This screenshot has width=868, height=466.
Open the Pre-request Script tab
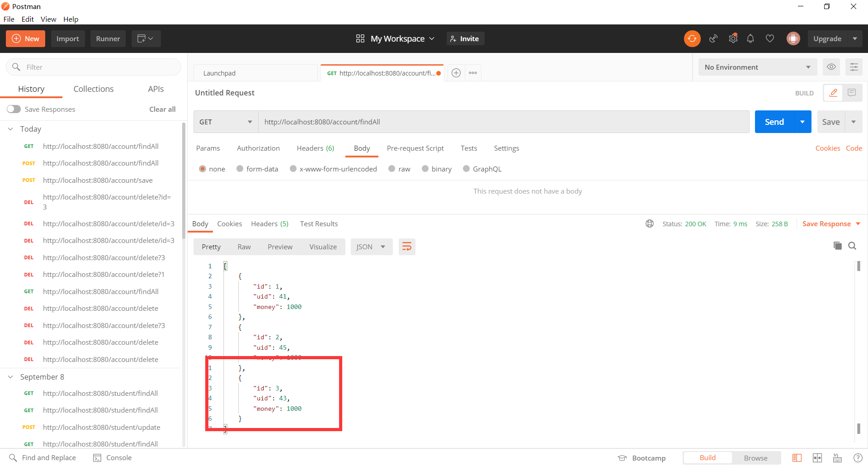tap(415, 148)
